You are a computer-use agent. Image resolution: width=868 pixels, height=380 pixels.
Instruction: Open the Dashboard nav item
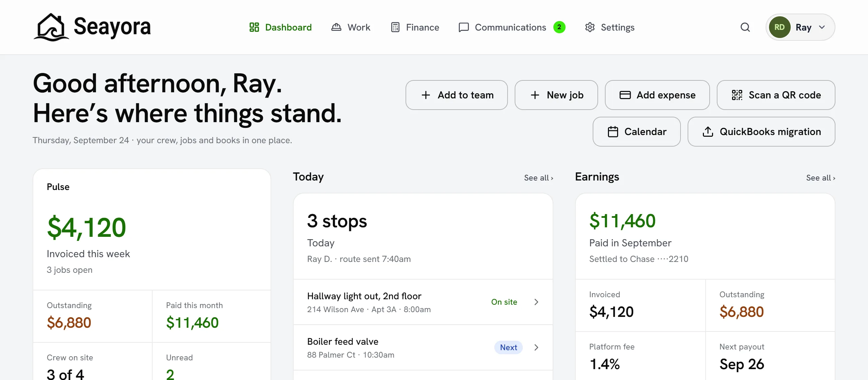280,27
